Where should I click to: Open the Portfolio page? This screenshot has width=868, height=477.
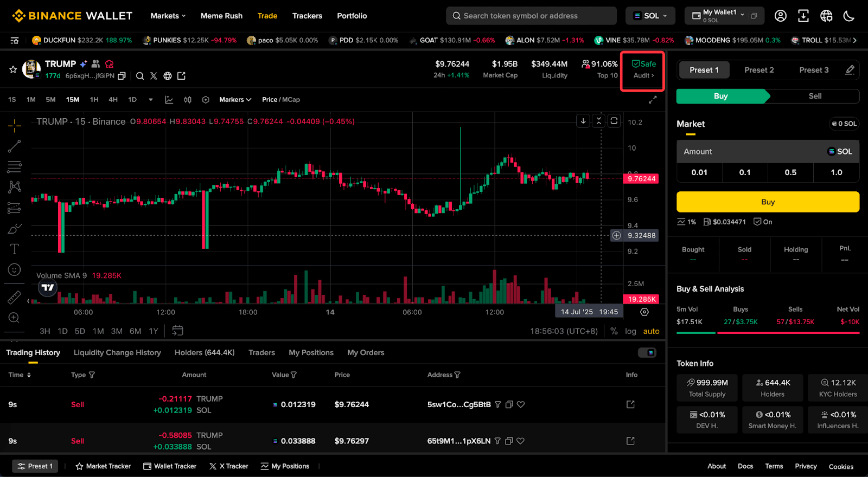(352, 16)
